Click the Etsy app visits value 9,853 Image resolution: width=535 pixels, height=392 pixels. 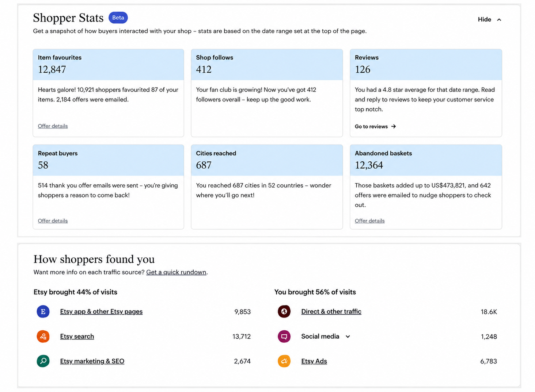point(243,312)
